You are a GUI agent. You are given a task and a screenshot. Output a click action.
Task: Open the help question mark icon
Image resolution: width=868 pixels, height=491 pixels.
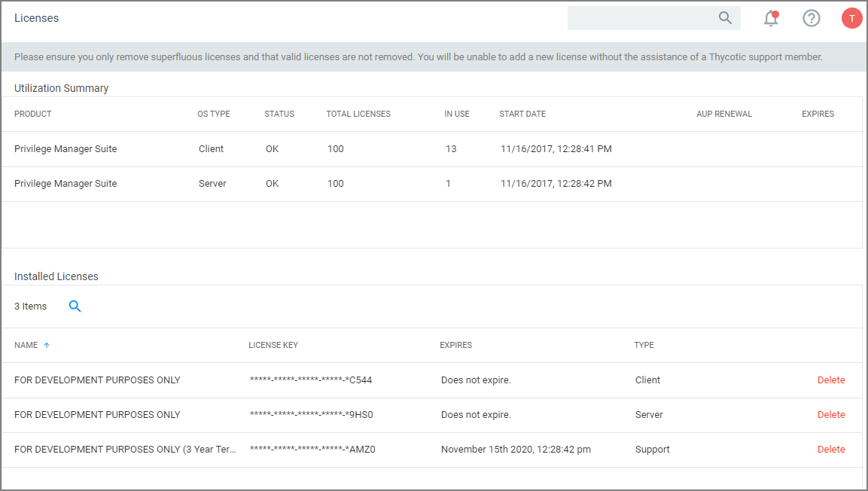click(811, 19)
